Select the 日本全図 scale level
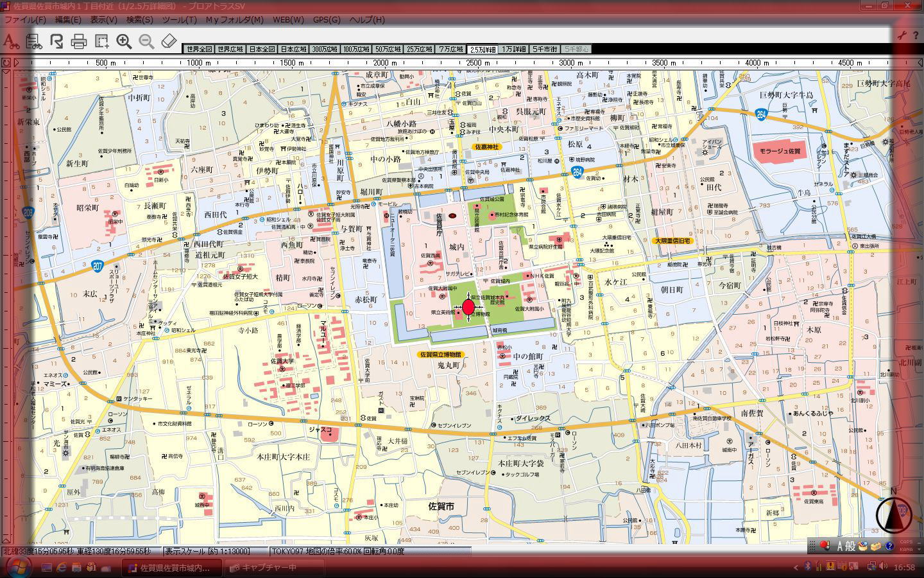 click(262, 49)
